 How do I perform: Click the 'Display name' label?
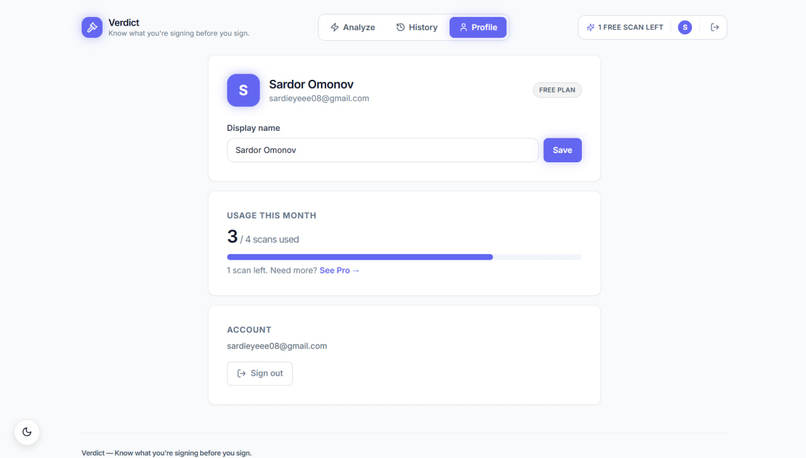253,128
